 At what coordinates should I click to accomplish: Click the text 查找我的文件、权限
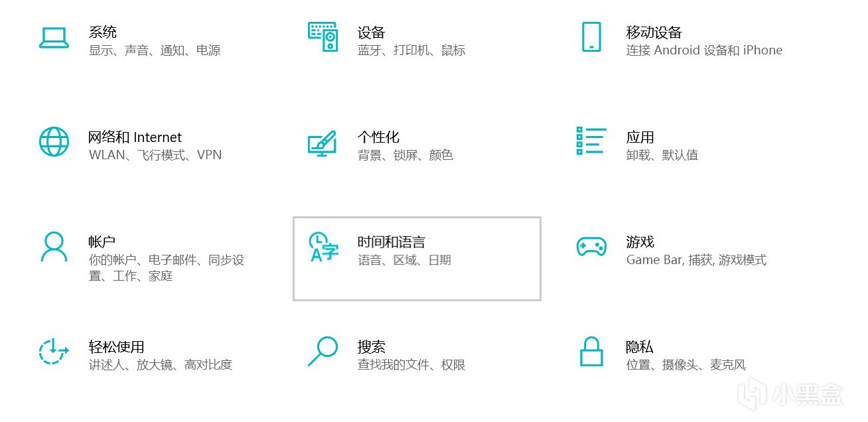pos(411,365)
